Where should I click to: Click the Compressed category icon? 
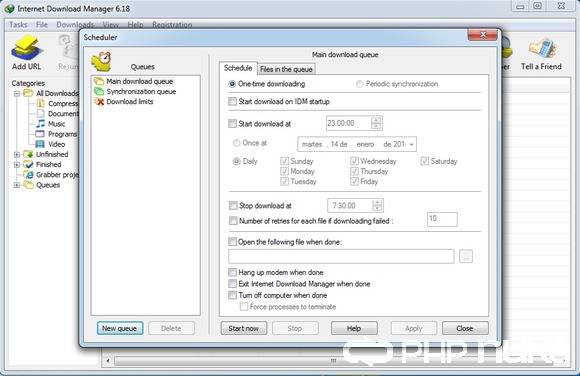[x=40, y=104]
